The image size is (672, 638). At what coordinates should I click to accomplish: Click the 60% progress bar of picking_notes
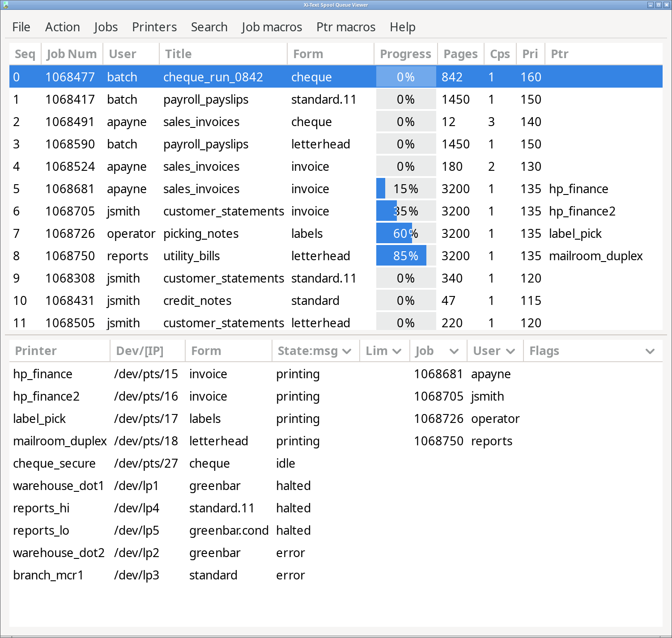(x=406, y=233)
